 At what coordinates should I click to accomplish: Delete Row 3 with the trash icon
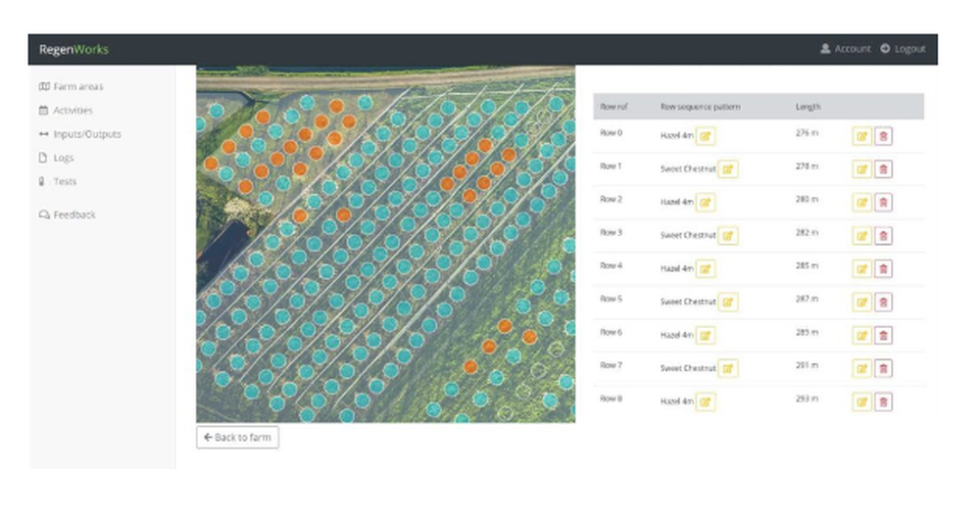[883, 235]
